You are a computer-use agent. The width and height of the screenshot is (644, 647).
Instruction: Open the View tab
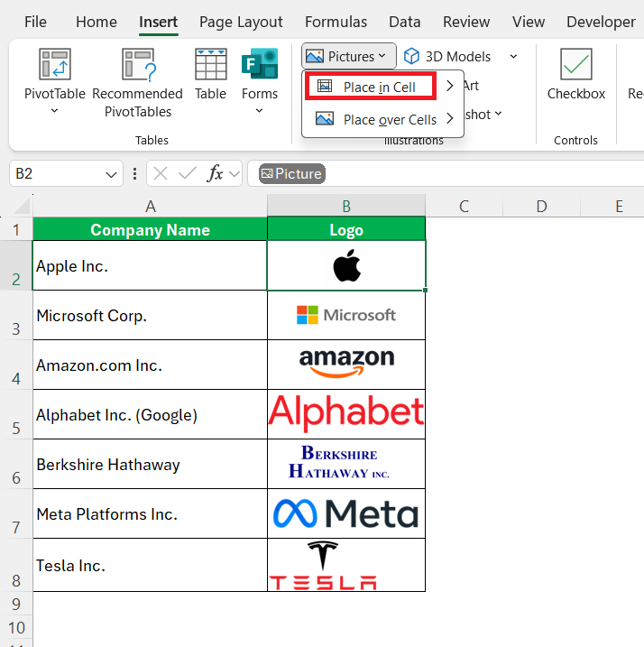pos(528,22)
